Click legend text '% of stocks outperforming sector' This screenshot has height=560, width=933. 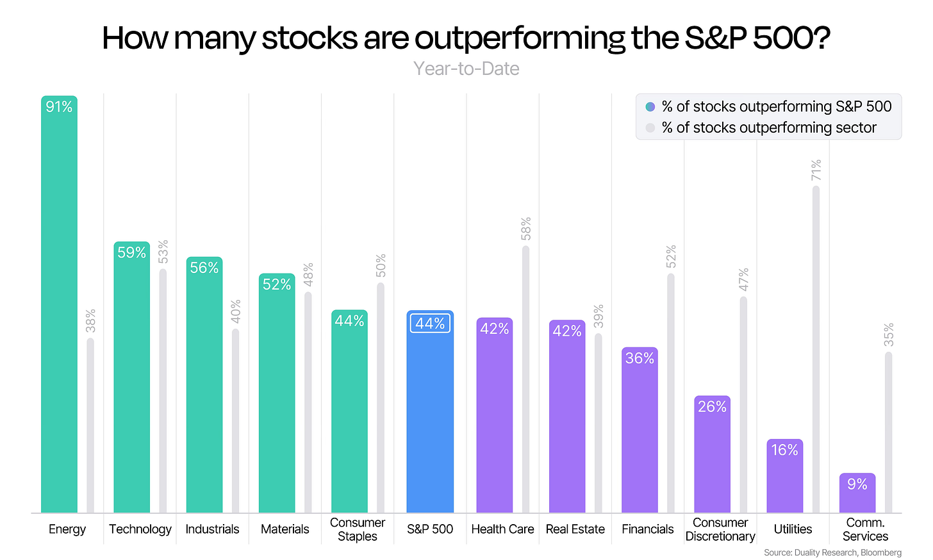(769, 128)
